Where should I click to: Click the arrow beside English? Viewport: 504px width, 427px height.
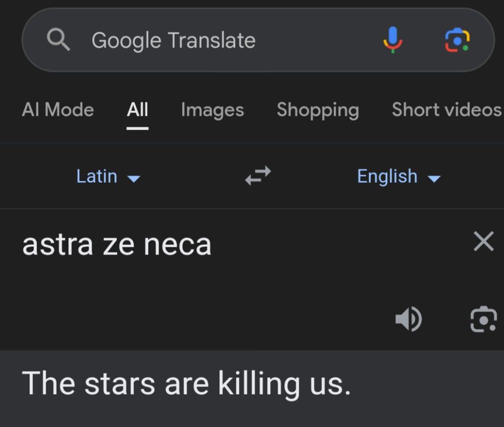click(434, 178)
